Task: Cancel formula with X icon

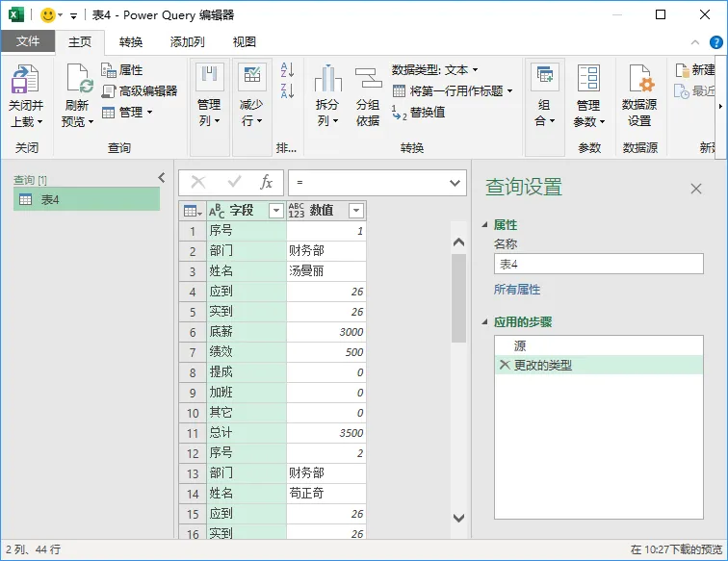Action: coord(198,183)
